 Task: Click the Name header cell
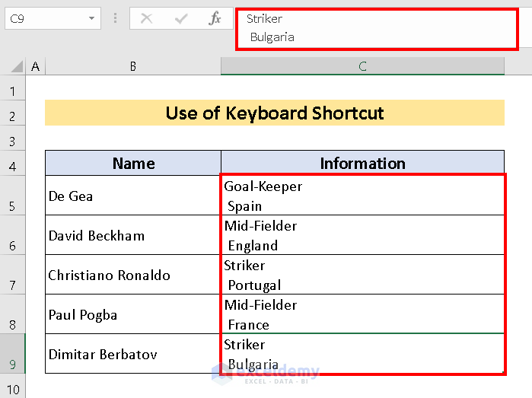click(133, 163)
